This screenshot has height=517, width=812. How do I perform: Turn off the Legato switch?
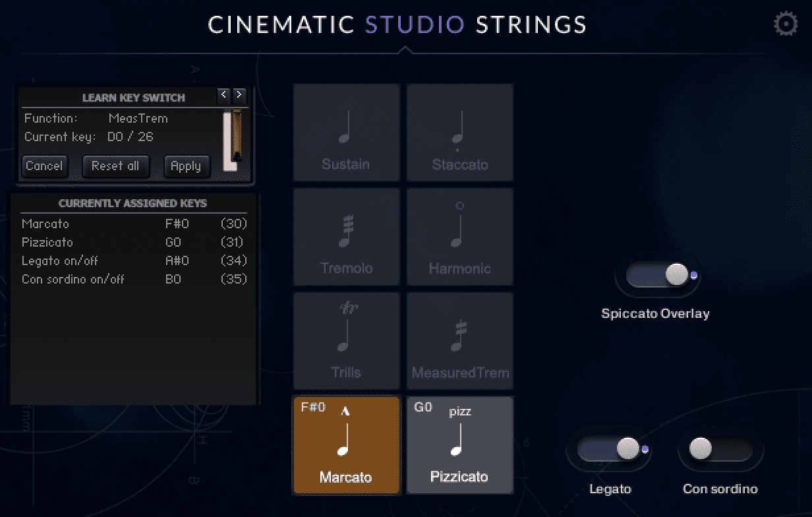click(609, 450)
